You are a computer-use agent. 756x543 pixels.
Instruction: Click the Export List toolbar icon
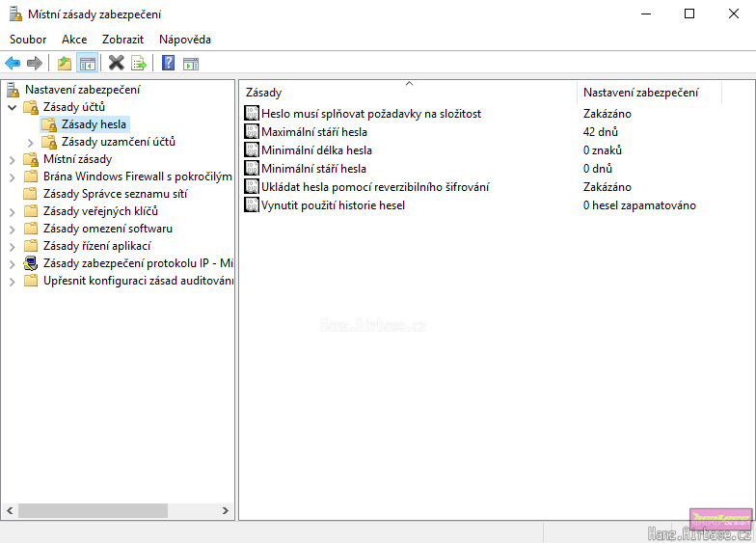(139, 64)
